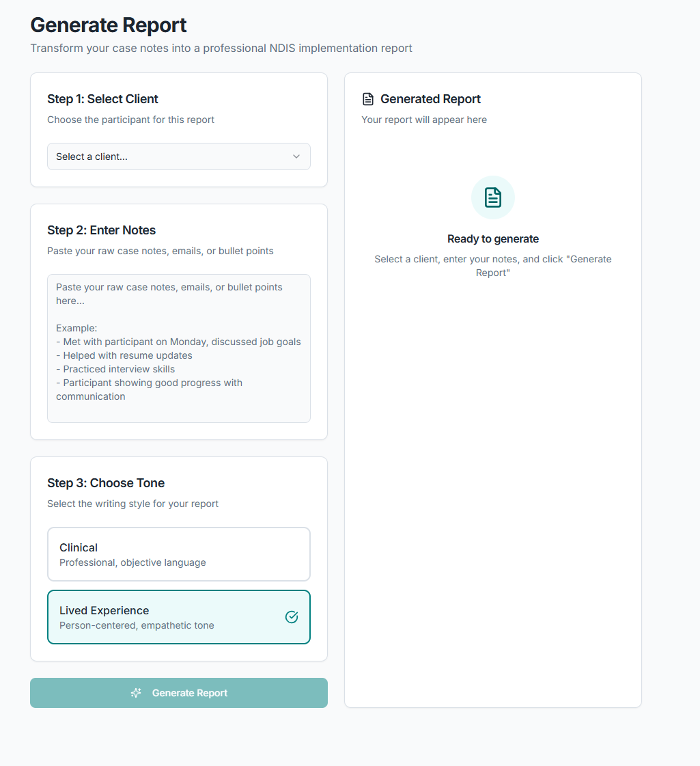Screen dimensions: 700x766
Task: Select the Clinical tone option
Action: [x=178, y=553]
